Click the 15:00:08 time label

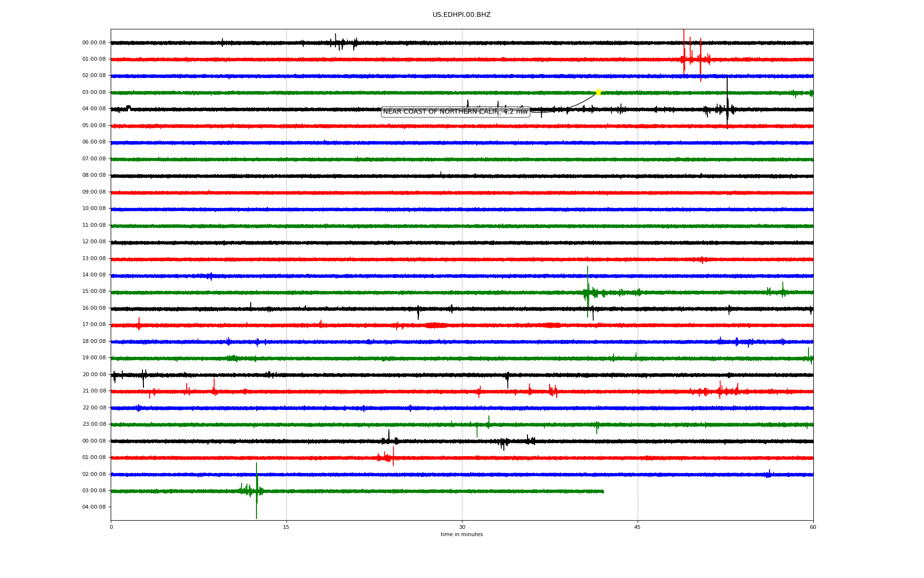[x=94, y=291]
